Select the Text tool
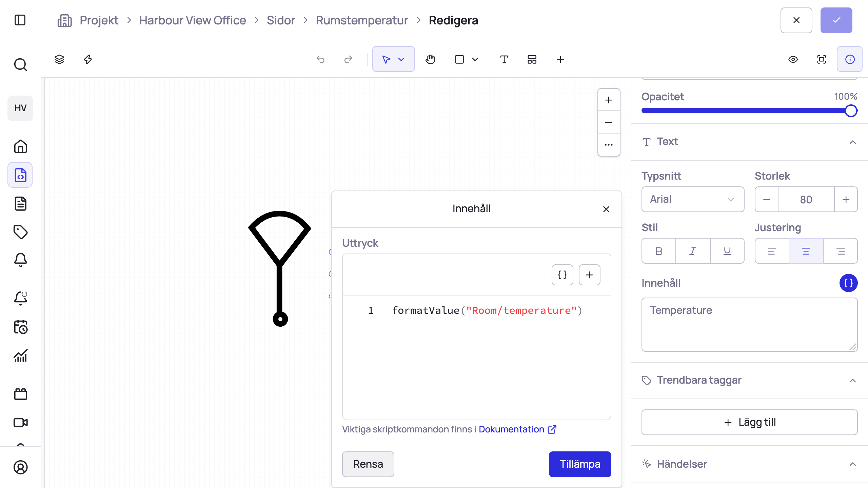The width and height of the screenshot is (868, 488). 504,59
